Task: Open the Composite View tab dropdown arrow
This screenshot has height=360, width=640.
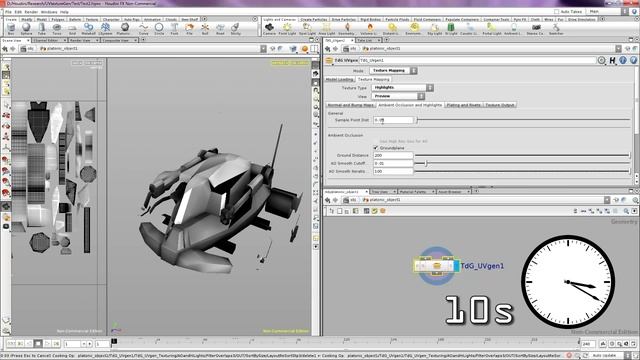Action: (136, 40)
